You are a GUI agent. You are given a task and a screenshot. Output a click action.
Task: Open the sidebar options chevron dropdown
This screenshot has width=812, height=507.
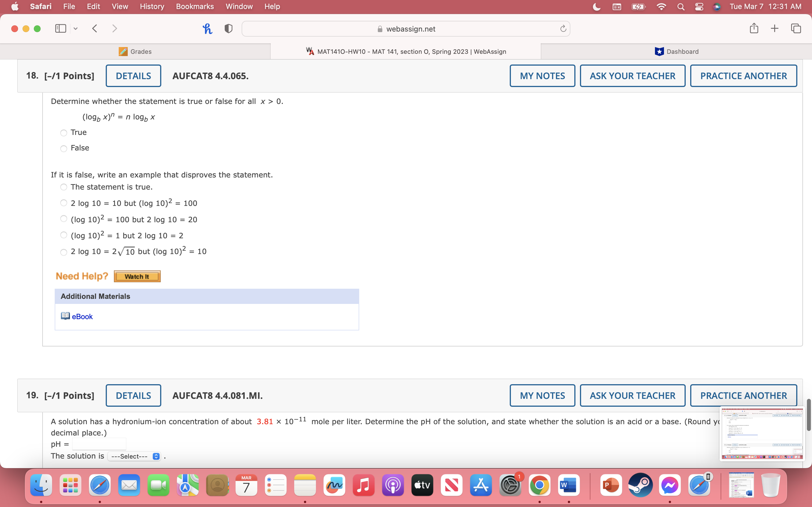(x=76, y=28)
